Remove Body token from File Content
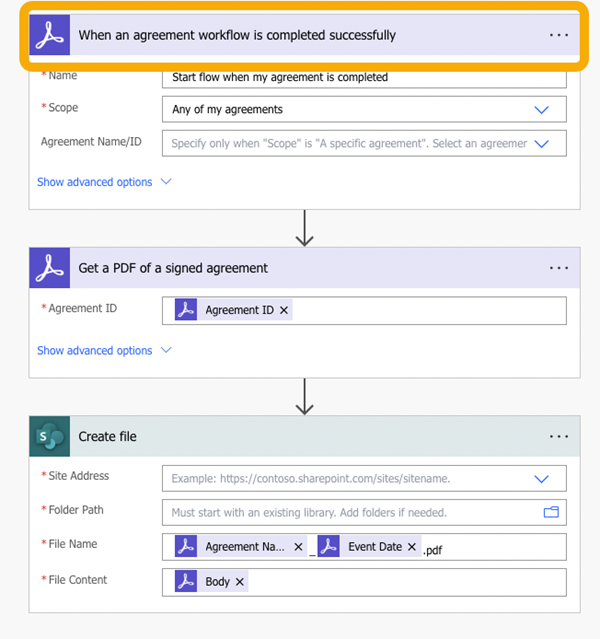 click(x=240, y=582)
